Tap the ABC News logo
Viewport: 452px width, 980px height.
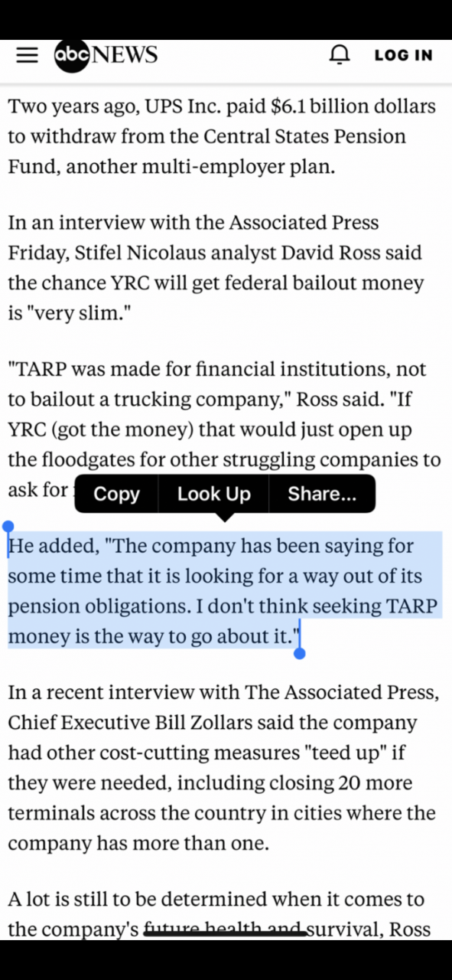click(x=106, y=55)
